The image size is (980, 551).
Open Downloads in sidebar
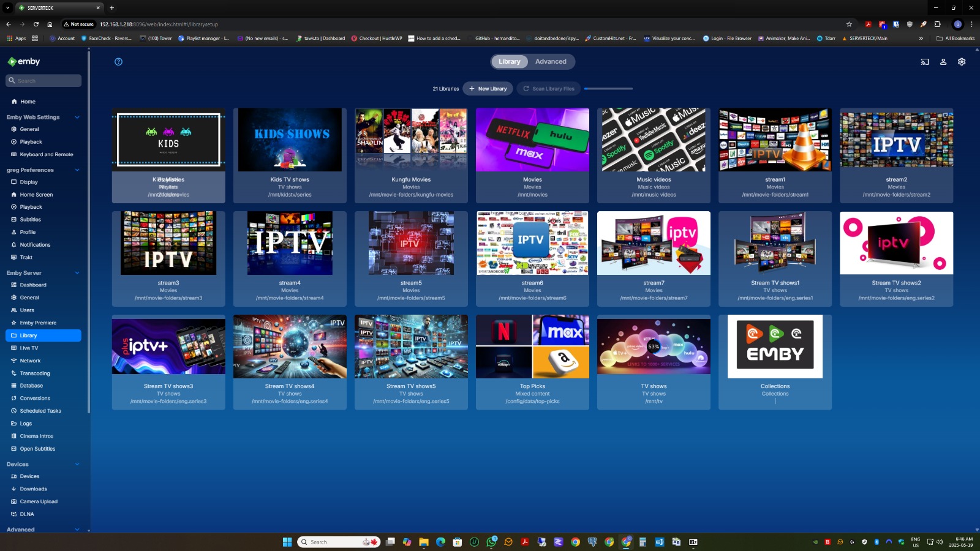click(x=43, y=489)
